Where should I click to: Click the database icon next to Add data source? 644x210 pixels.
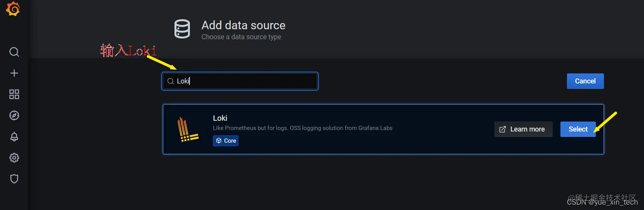coord(182,29)
